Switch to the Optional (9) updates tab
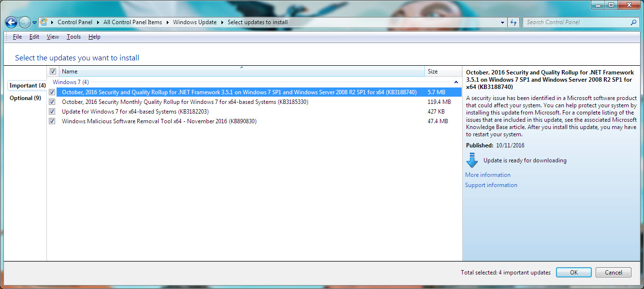This screenshot has width=644, height=289. point(25,98)
